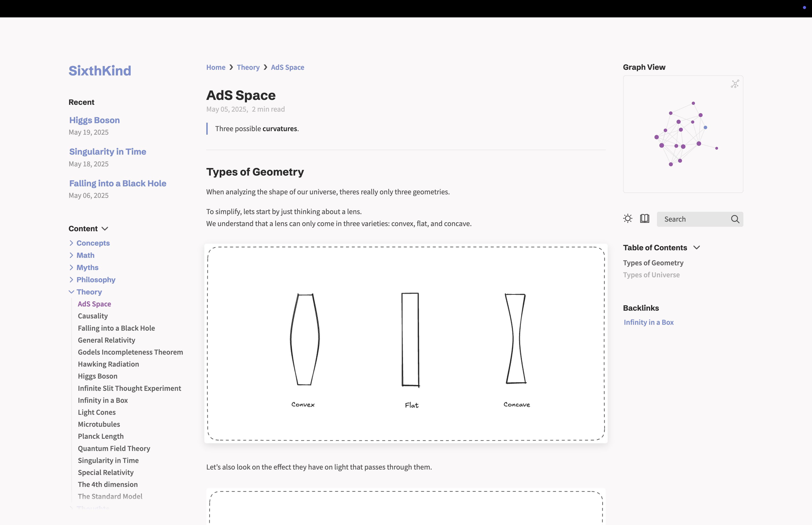Open Causality note in tree
The image size is (812, 525).
coord(93,316)
